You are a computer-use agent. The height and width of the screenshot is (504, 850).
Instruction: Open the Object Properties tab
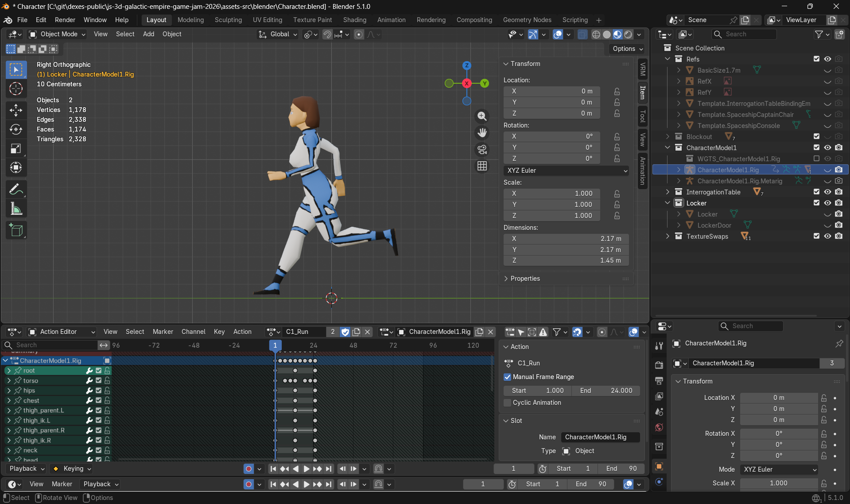pos(659,466)
